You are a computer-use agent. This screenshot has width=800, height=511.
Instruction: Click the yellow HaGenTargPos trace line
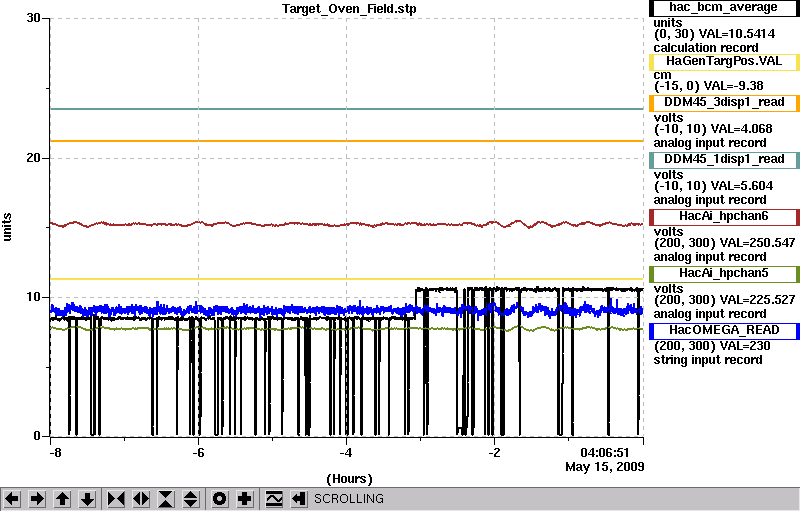click(347, 279)
